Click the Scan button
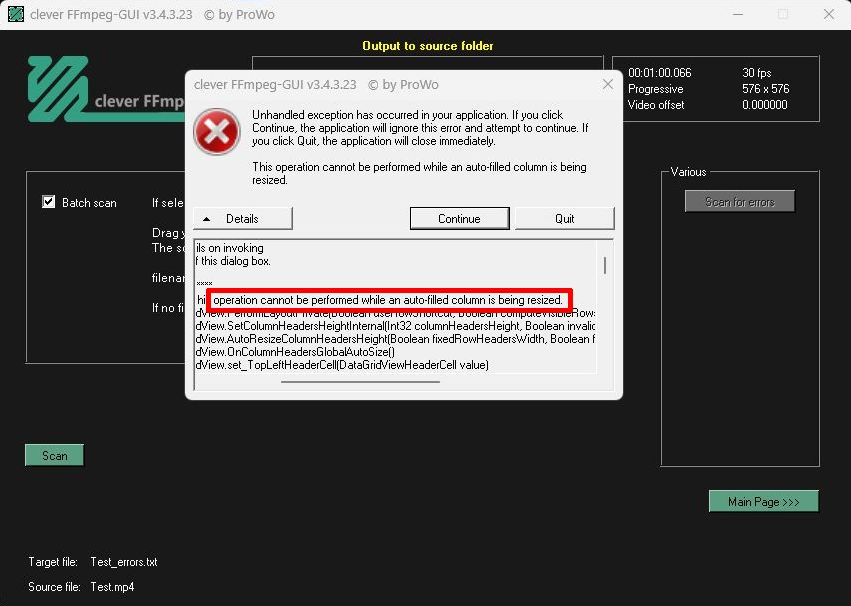Screen dimensions: 851x606 [54, 455]
